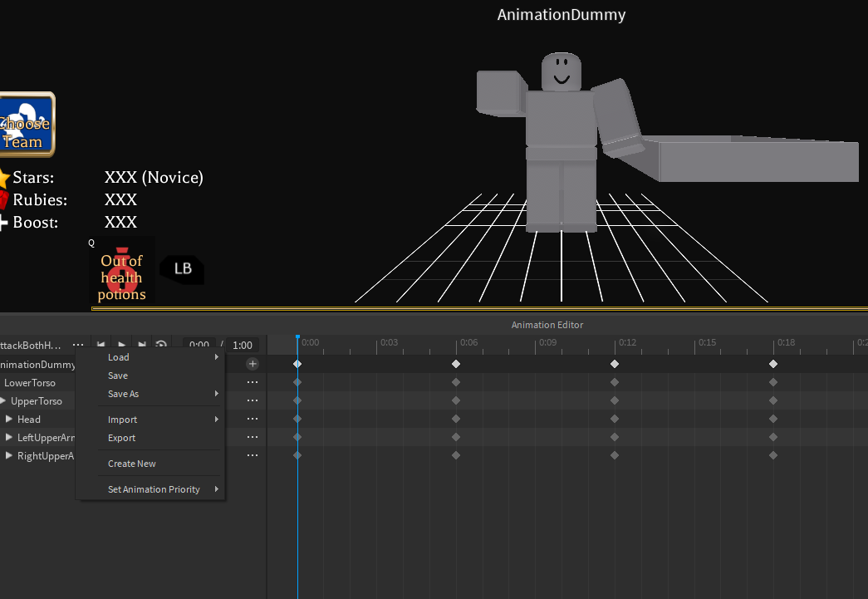
Task: Open LowerTorso track options dots
Action: tap(253, 382)
